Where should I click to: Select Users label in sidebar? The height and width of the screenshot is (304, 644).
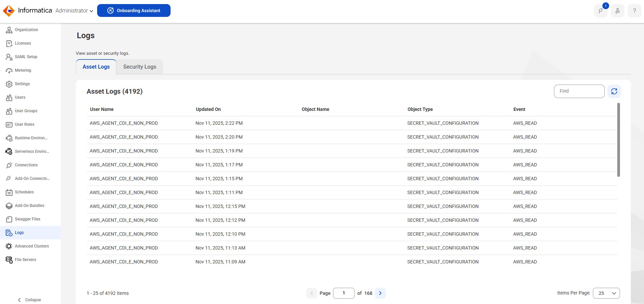[20, 97]
